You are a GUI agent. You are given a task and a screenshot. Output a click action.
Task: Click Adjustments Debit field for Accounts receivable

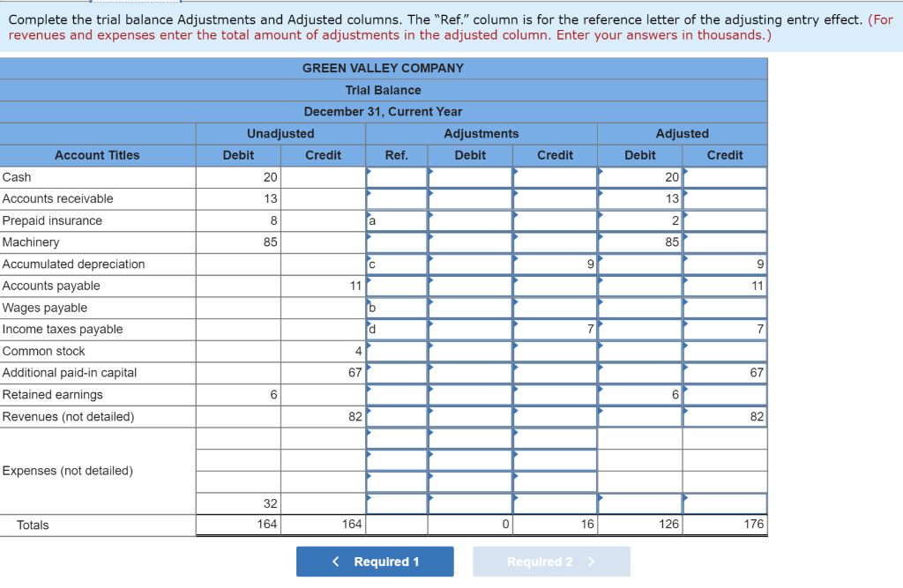point(471,198)
